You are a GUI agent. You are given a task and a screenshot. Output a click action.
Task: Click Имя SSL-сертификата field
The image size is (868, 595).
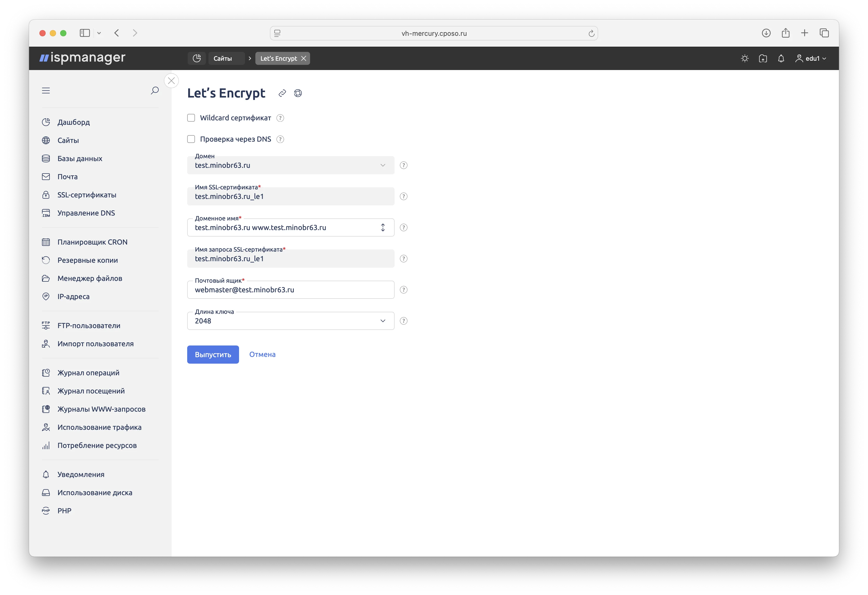(x=291, y=196)
